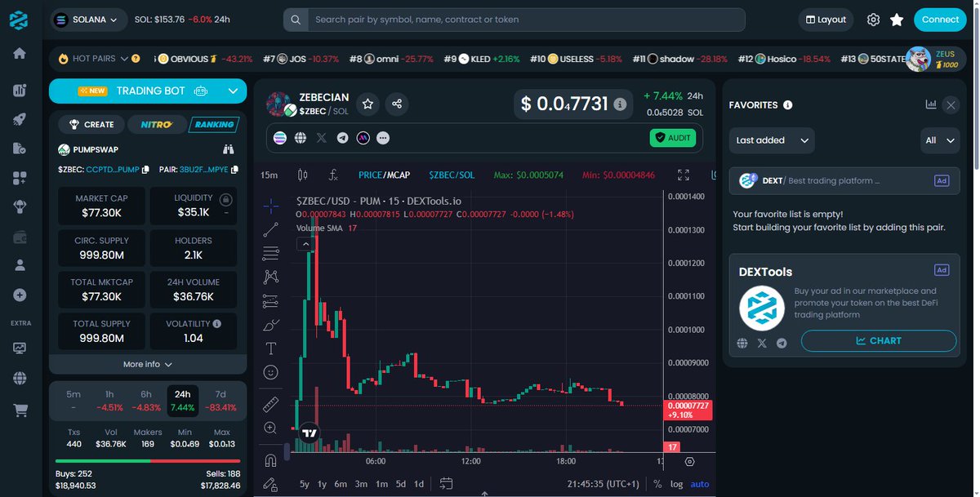980x497 pixels.
Task: Open the RANKING button
Action: click(x=212, y=125)
